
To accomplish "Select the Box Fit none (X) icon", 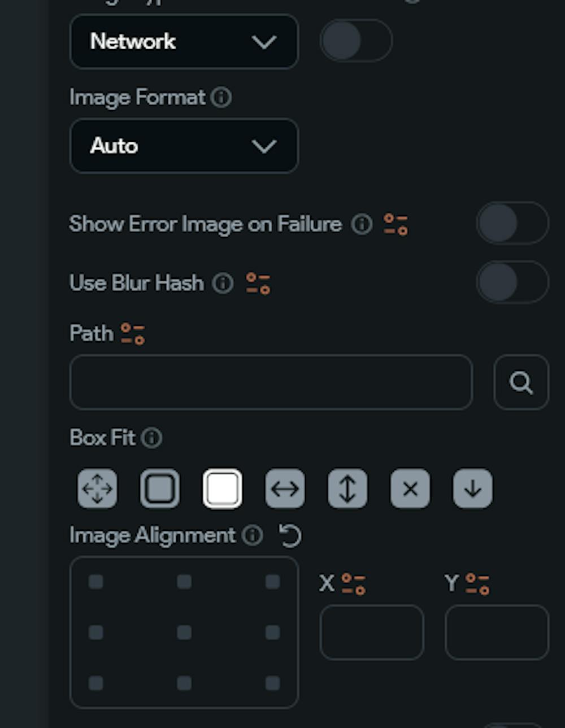I will [x=410, y=488].
